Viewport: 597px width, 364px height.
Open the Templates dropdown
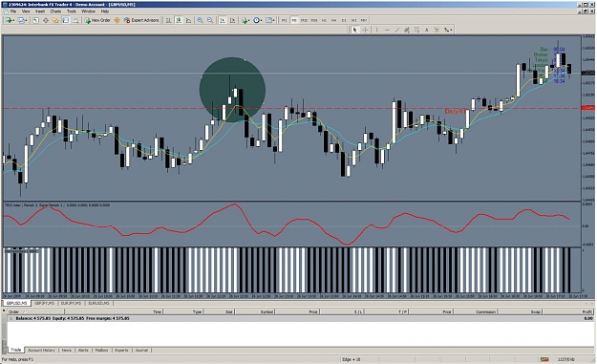click(x=270, y=20)
